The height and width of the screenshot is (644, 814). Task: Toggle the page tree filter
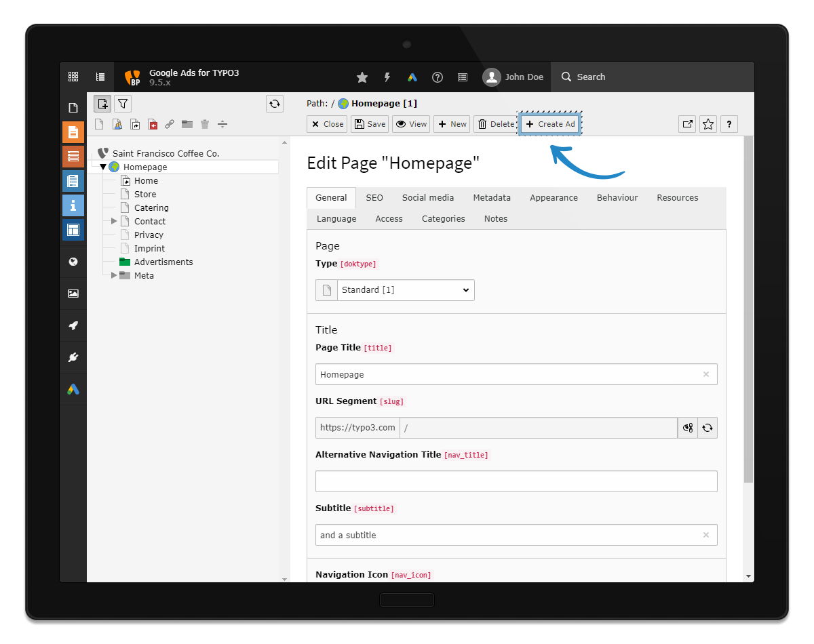(122, 104)
